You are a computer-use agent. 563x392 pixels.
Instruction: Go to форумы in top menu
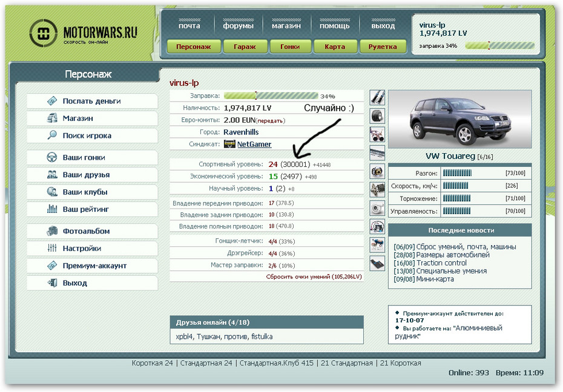click(238, 26)
